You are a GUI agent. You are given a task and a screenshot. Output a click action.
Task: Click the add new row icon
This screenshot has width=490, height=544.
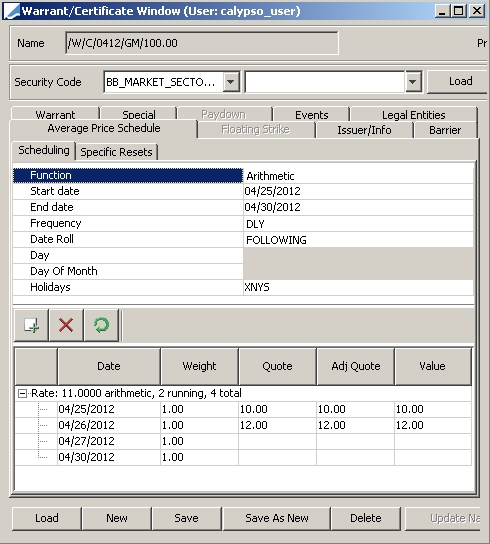click(31, 325)
